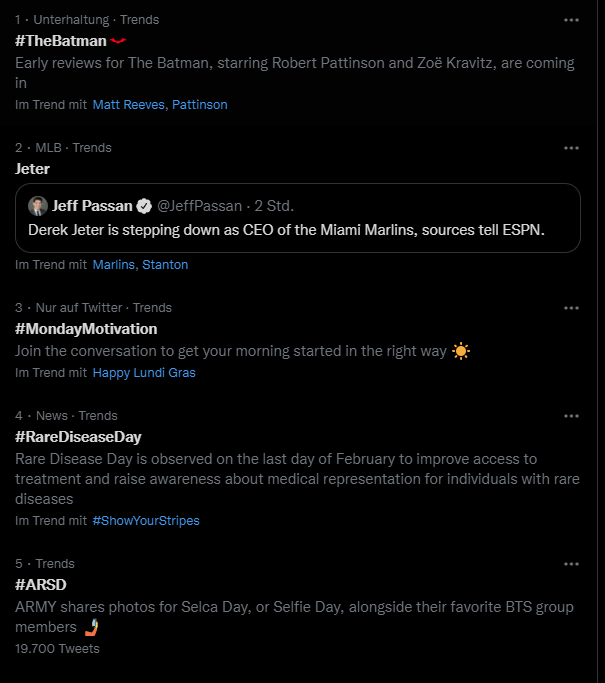
Task: Open Jeff Passan's tweet about Derek Jeter
Action: pyautogui.click(x=298, y=218)
